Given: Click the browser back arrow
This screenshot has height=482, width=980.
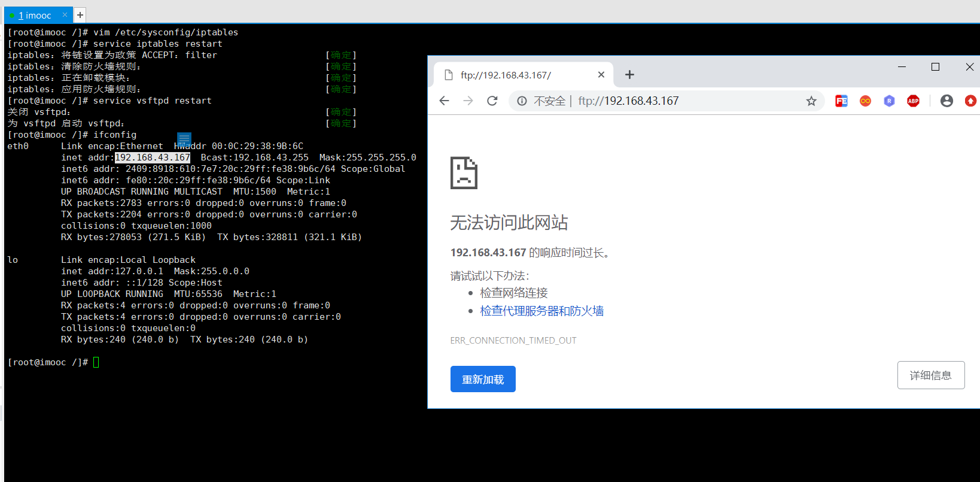Looking at the screenshot, I should [x=444, y=101].
